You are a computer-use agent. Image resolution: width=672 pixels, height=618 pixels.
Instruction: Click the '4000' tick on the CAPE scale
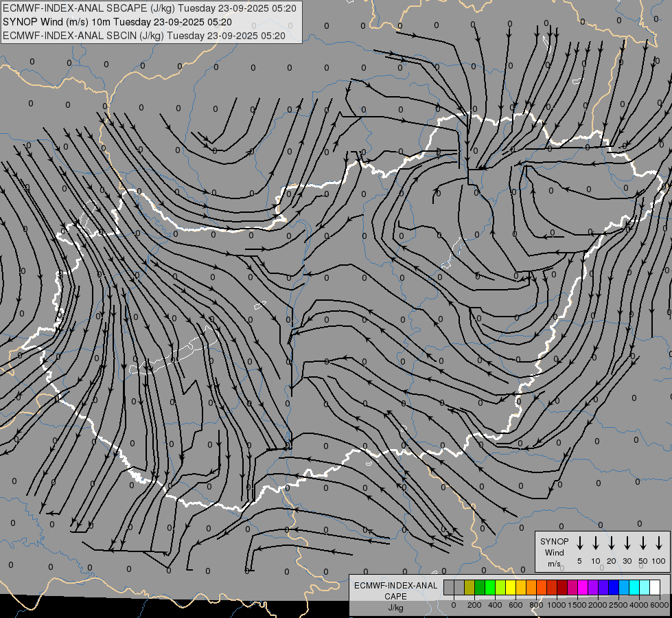(x=639, y=605)
